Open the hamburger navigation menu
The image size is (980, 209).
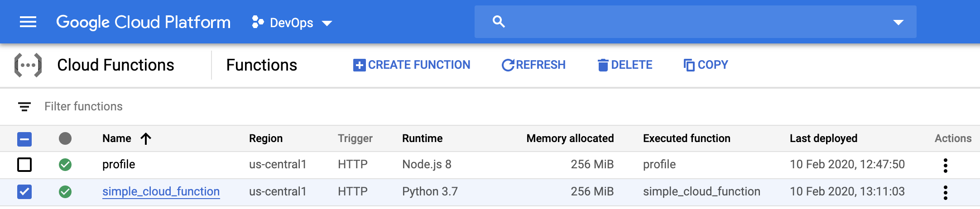(x=28, y=22)
